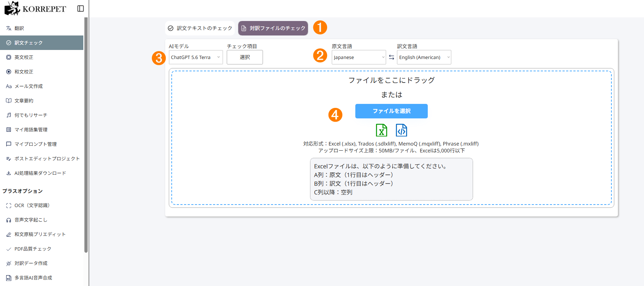Open the 原文言語 Japanese dropdown

pos(359,57)
